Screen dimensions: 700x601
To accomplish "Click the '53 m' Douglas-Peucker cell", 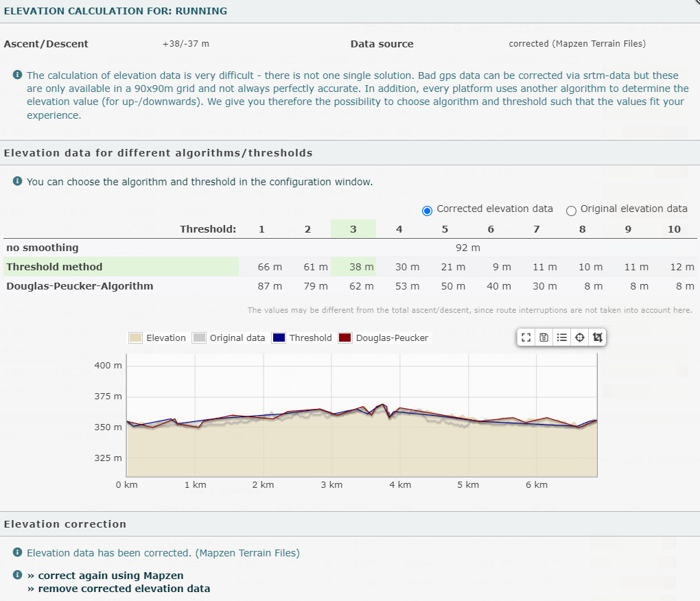I will pos(407,286).
